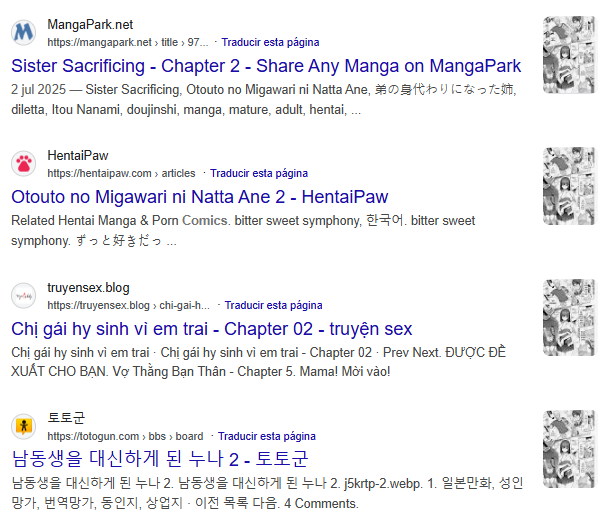The image size is (604, 517).
Task: Open '남동생을 대신하게 된 누나 2' result title
Action: 159,459
